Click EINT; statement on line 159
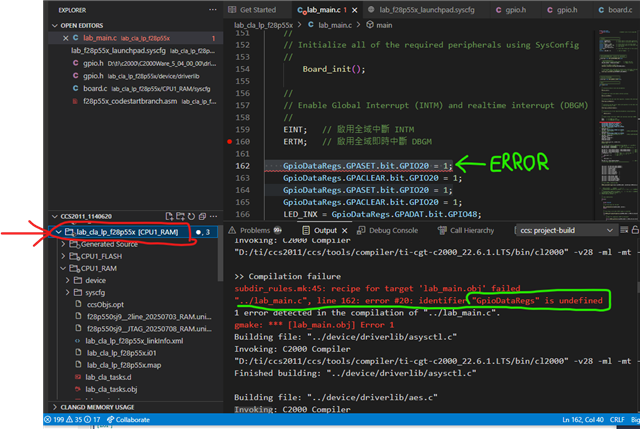The width and height of the screenshot is (640, 429). tap(295, 129)
